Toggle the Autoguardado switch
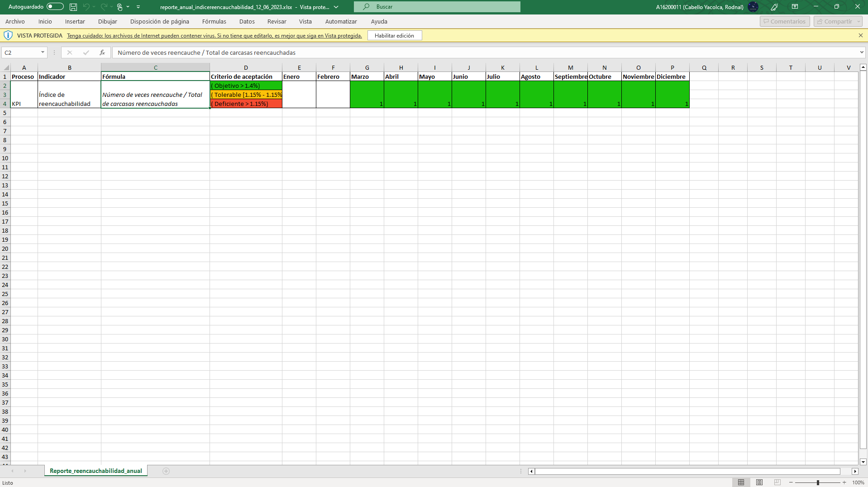 coord(55,7)
